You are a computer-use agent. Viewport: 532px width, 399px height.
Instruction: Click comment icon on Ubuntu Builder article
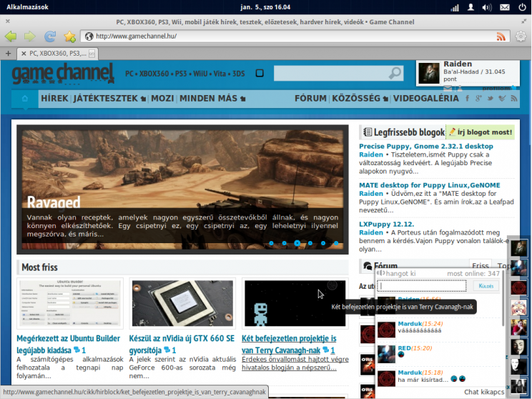(77, 350)
